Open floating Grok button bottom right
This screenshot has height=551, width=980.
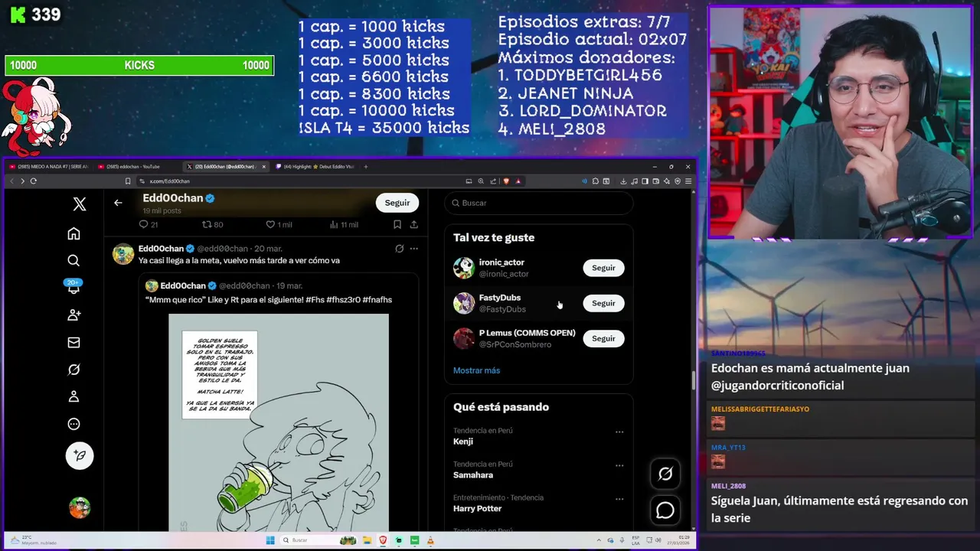(665, 474)
